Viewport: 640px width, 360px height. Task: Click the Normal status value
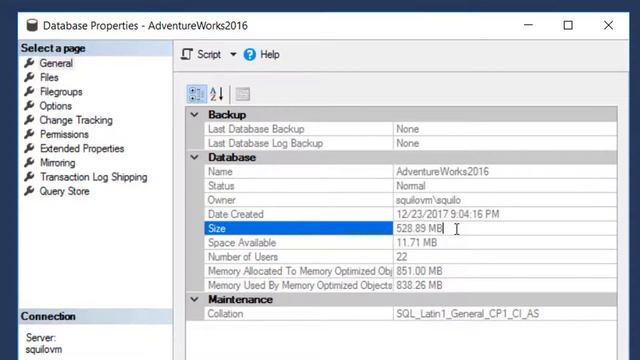[x=411, y=186]
